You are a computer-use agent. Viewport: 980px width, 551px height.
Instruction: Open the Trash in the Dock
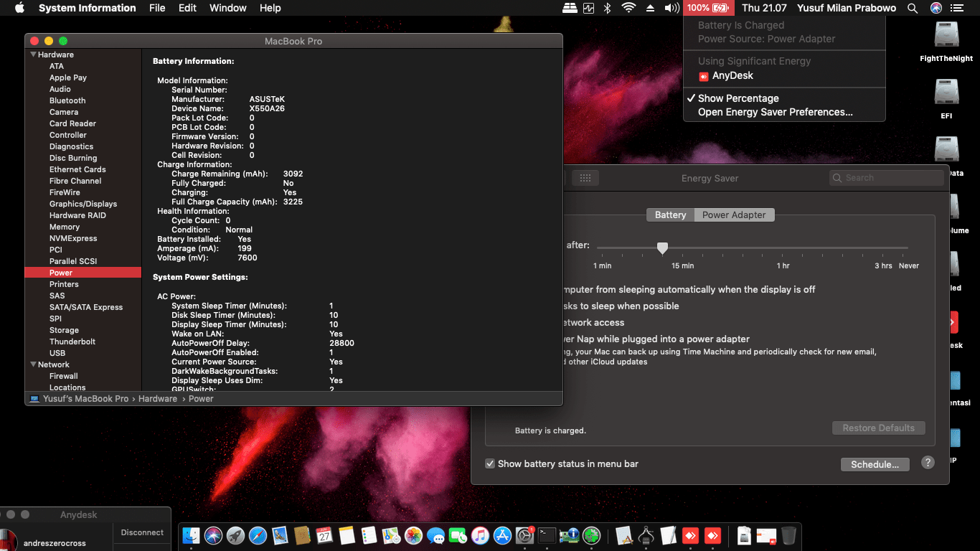coord(788,535)
